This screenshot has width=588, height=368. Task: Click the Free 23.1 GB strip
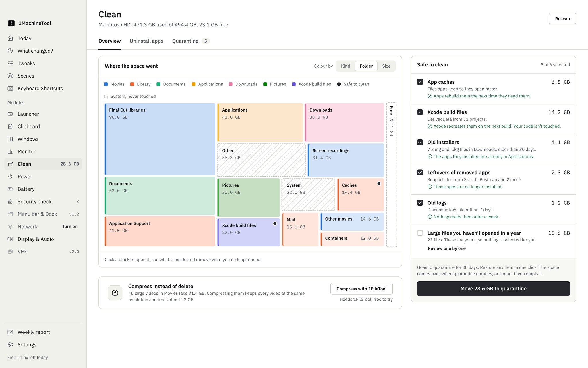pyautogui.click(x=392, y=175)
